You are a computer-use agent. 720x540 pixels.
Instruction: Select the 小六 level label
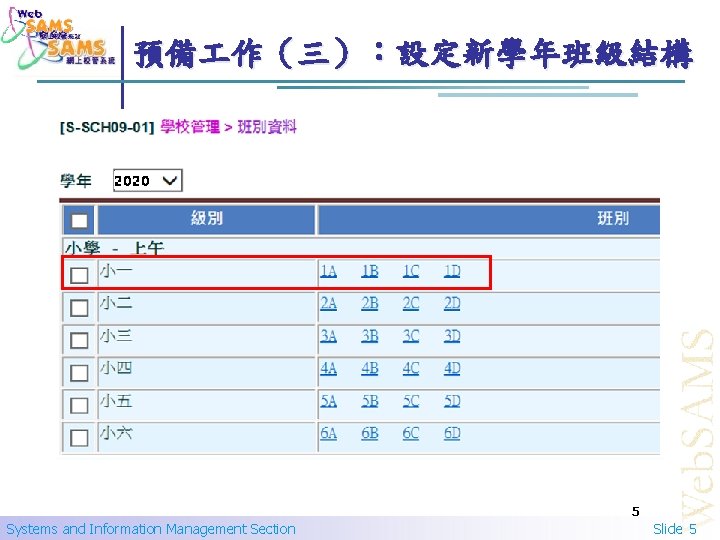click(116, 433)
